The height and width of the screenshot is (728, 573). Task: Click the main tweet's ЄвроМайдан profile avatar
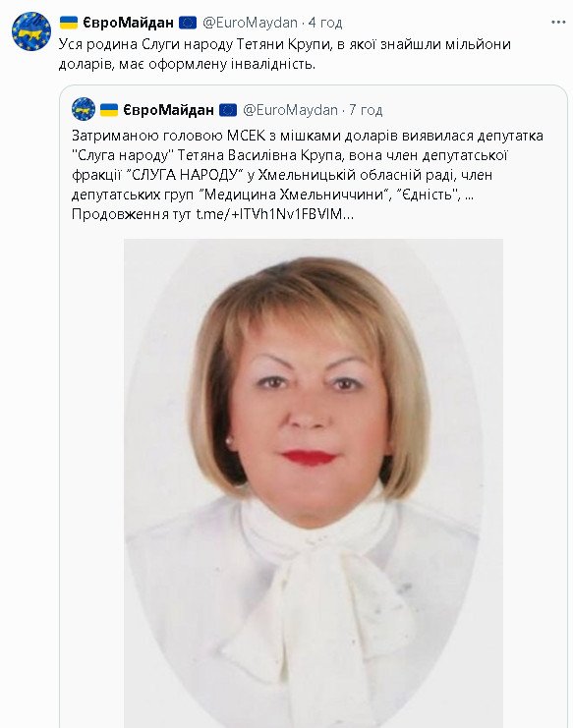(31, 31)
